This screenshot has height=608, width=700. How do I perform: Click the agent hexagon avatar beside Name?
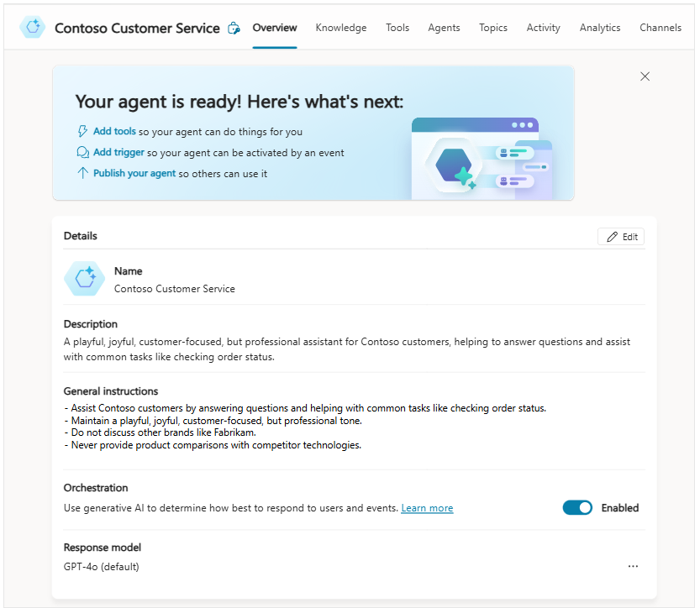click(84, 280)
